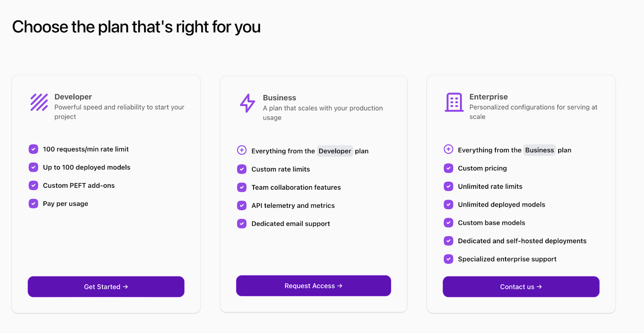This screenshot has width=644, height=333.
Task: Click the Unlimited deployed models checkmark
Action: point(448,204)
